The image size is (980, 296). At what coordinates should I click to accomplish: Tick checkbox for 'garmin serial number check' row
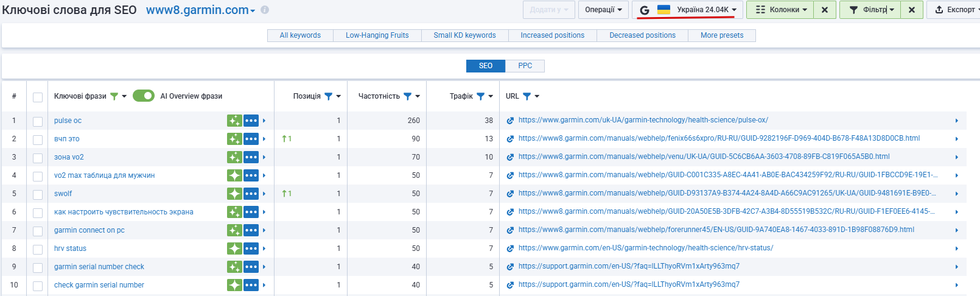tap(38, 268)
